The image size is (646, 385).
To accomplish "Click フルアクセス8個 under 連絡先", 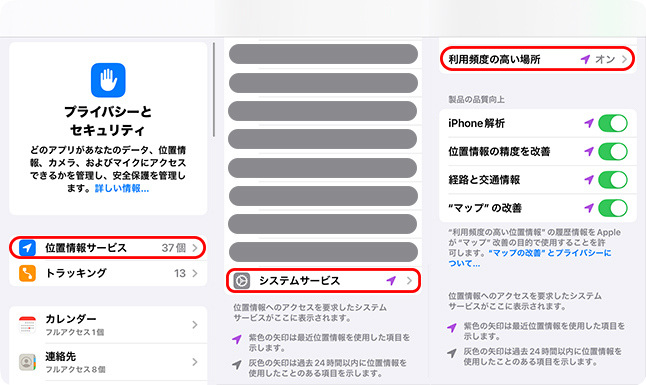I will pos(75,369).
